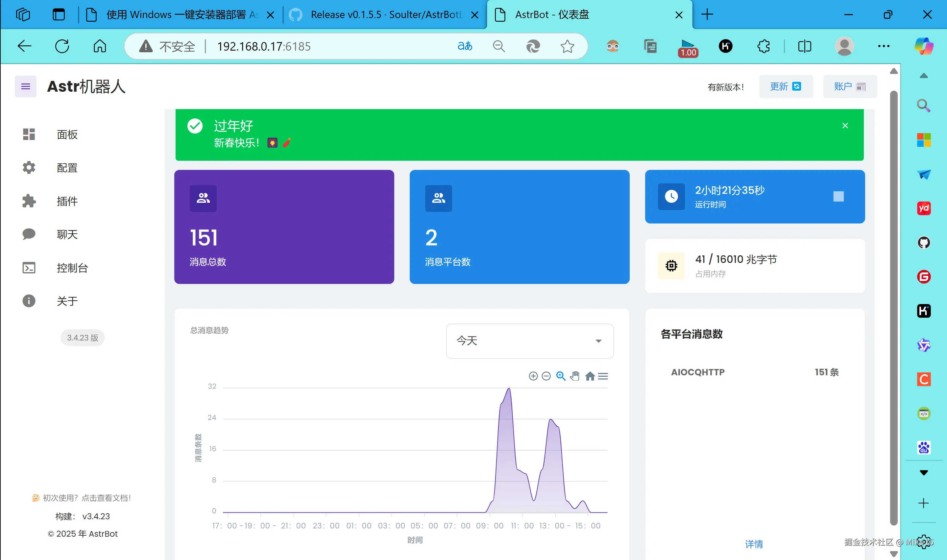
Task: Click the chart zoom-out minus icon
Action: pos(546,376)
